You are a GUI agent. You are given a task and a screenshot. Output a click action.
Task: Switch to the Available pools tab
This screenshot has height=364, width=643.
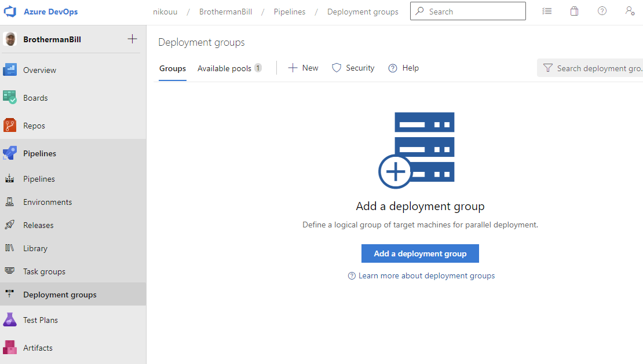(x=229, y=68)
